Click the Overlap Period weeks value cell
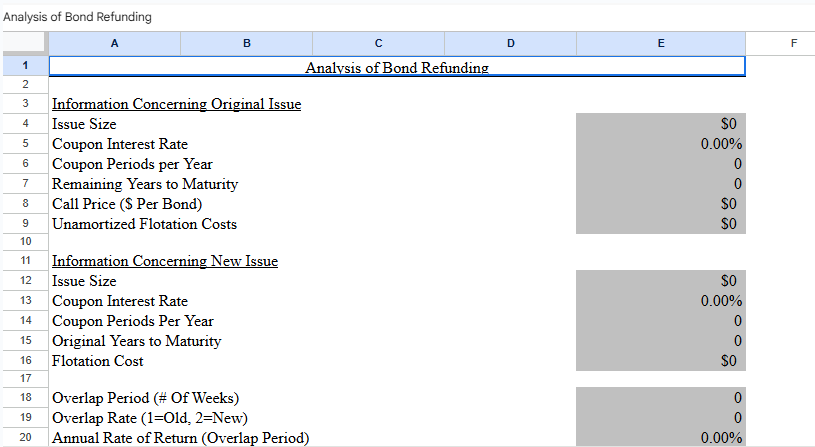The width and height of the screenshot is (815, 447). point(660,398)
